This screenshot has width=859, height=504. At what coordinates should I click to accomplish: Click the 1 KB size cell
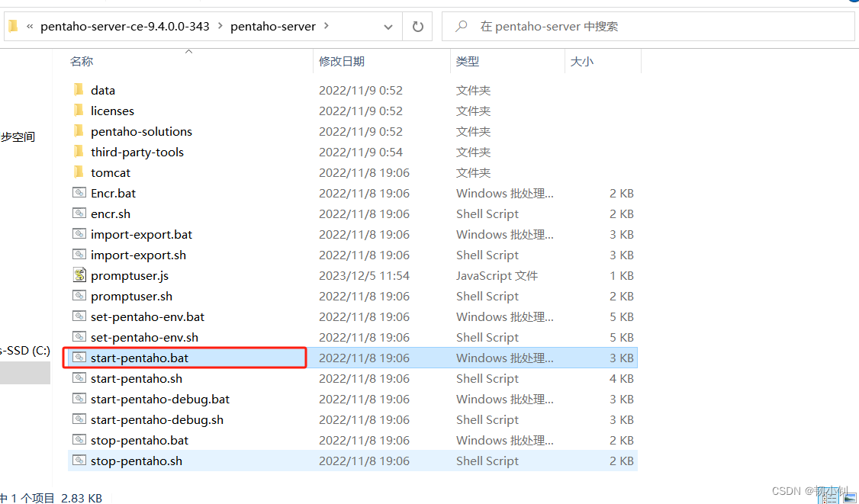click(622, 275)
